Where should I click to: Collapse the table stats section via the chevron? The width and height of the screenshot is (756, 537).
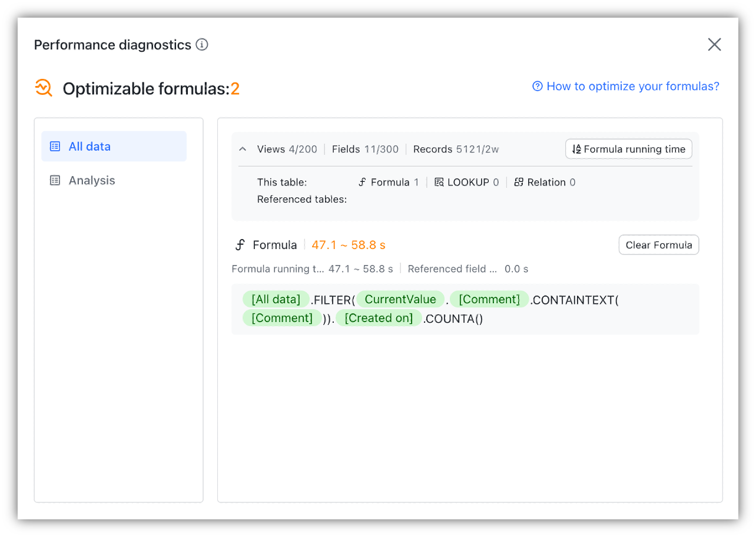[x=243, y=149]
